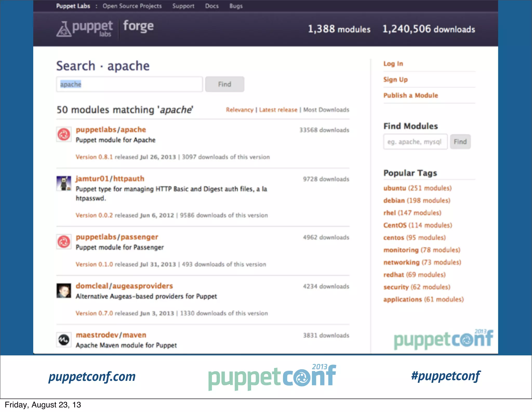Click the 1,388 modules header count

click(x=339, y=29)
